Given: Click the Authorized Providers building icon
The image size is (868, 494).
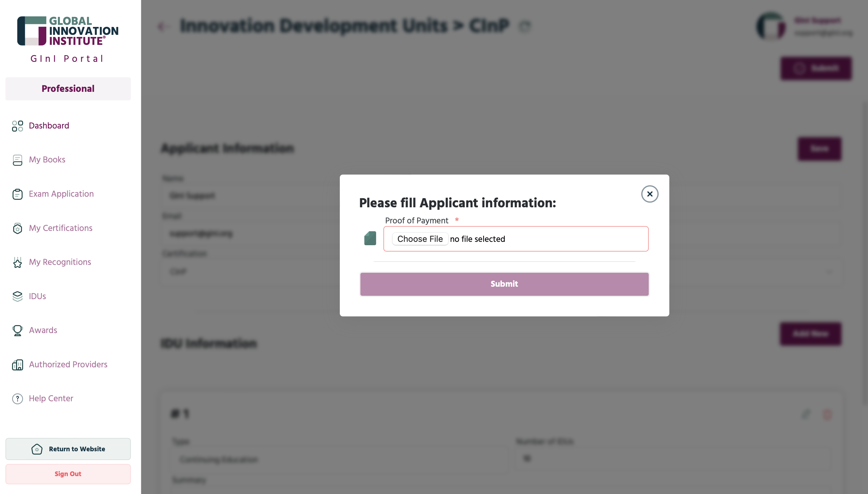Looking at the screenshot, I should (17, 365).
